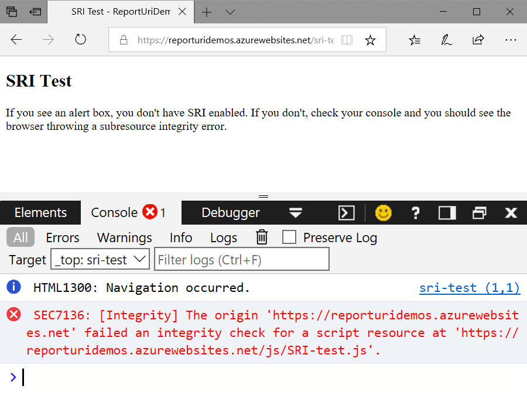Click the console command prompt input
Viewport: 527px width, 420px height.
coord(269,377)
